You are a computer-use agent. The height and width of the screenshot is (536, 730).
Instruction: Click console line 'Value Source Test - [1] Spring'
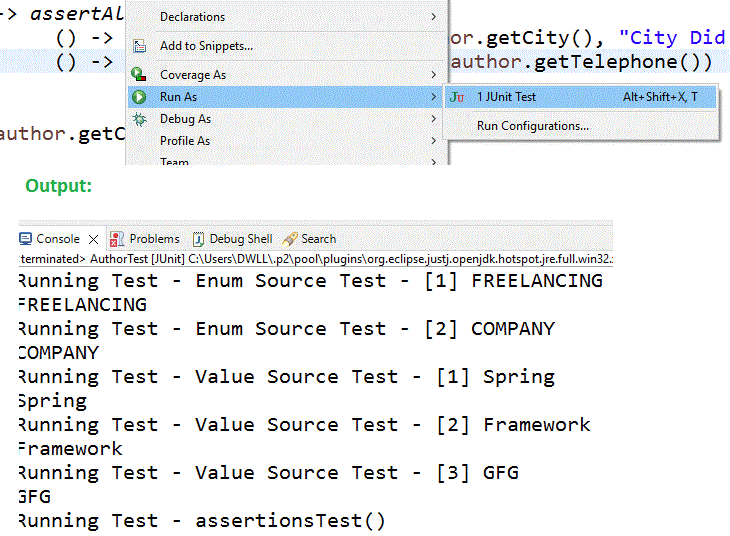pyautogui.click(x=287, y=377)
